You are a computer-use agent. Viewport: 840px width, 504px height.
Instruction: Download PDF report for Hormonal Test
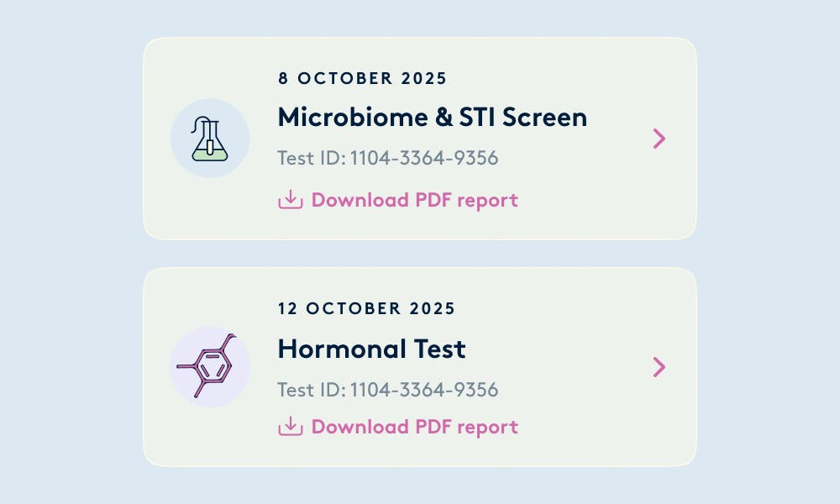pos(414,427)
